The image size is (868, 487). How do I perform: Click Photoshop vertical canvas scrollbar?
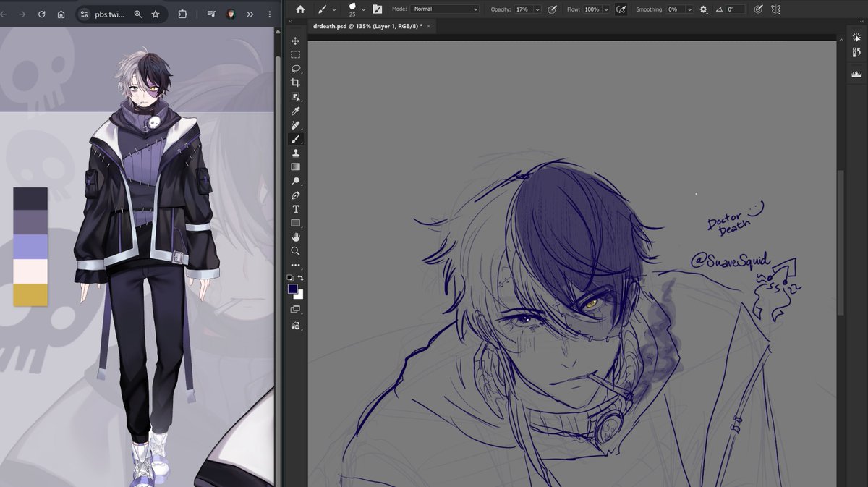840,242
